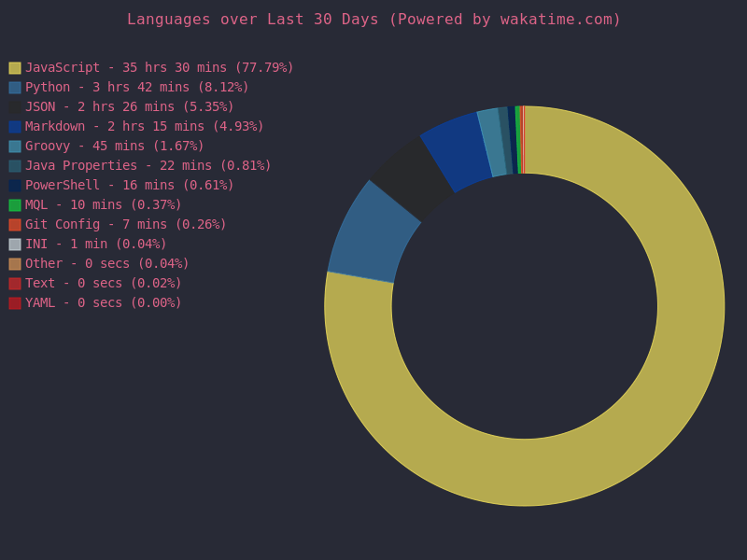Click the JavaScript legend color swatch
This screenshot has height=560, width=747.
[x=15, y=68]
